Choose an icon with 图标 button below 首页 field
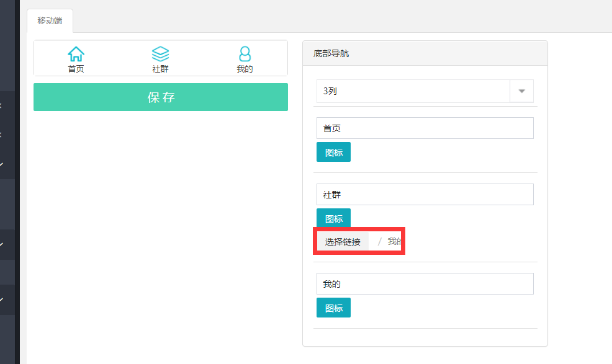Image resolution: width=612 pixels, height=364 pixels. point(334,152)
